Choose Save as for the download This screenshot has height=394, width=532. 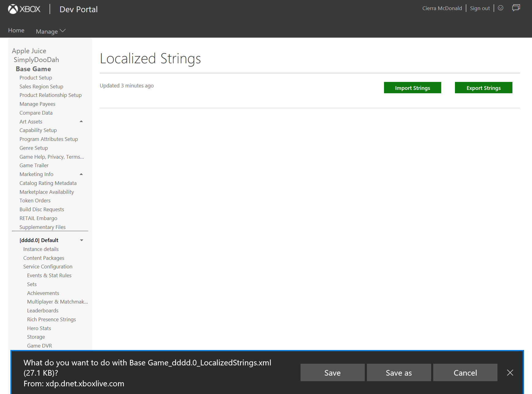click(399, 373)
